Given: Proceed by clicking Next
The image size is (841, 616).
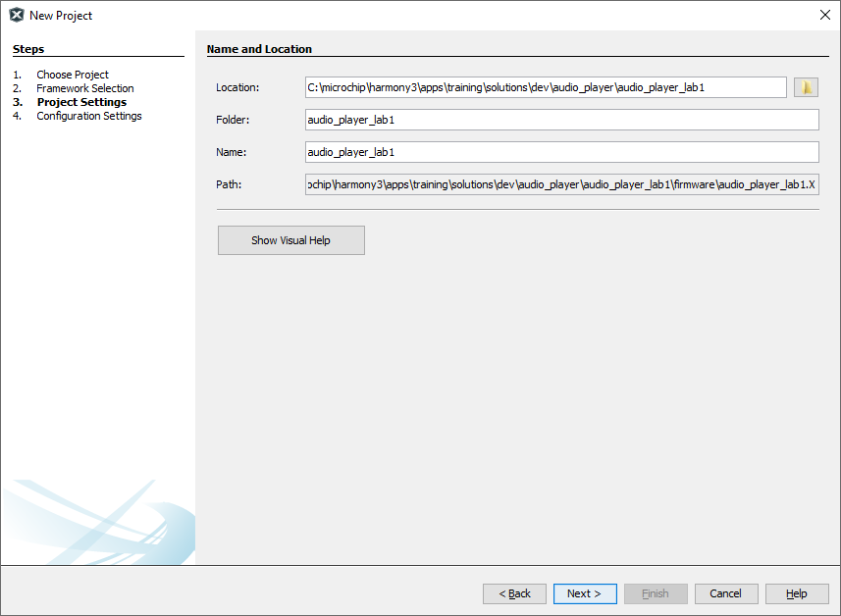Looking at the screenshot, I should point(585,593).
